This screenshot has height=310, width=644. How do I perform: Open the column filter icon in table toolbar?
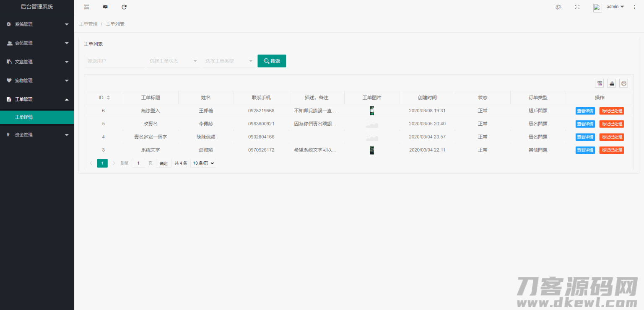pyautogui.click(x=600, y=83)
